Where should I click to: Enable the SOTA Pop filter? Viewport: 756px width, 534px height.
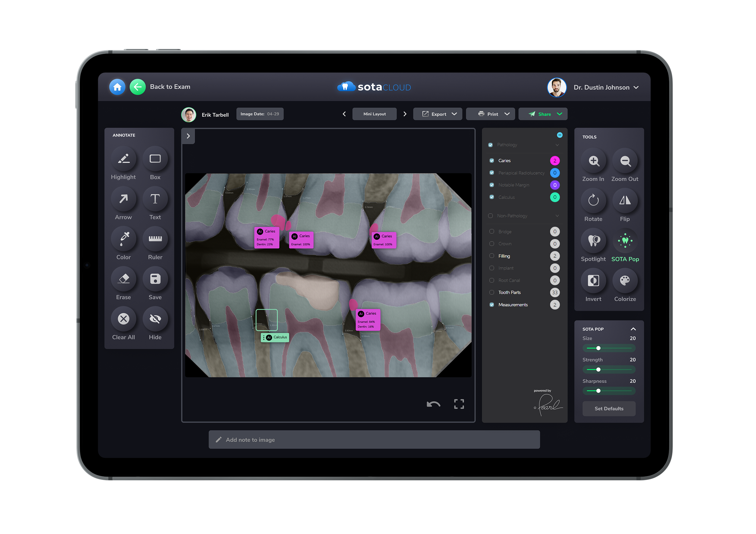point(625,241)
